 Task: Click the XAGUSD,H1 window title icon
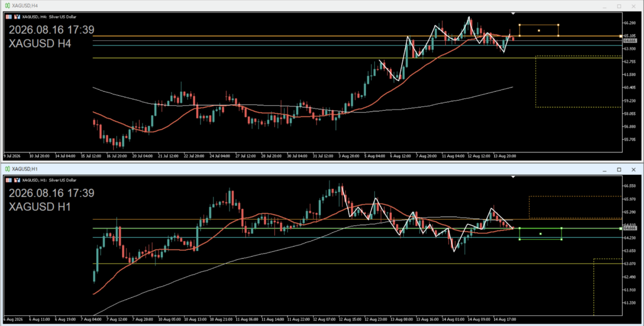(x=8, y=169)
